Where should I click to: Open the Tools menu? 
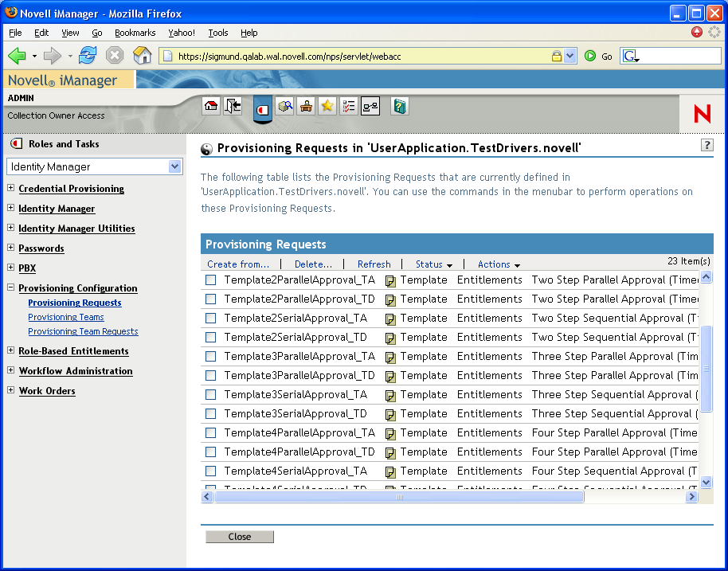click(217, 33)
